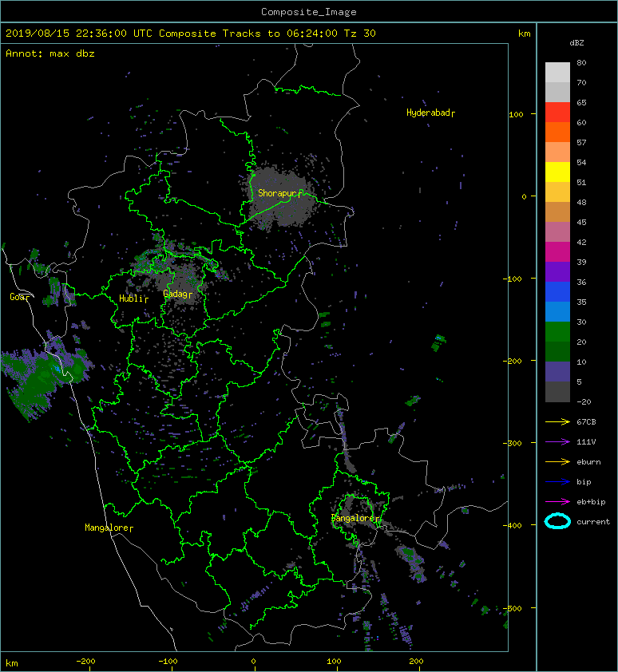
Task: Click the Mangalore city label
Action: point(109,527)
